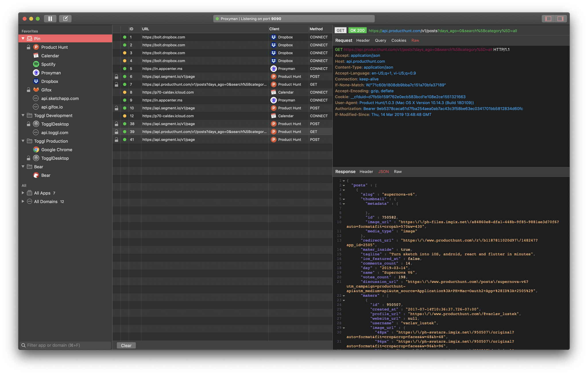Expand the All Apps group

click(x=23, y=193)
